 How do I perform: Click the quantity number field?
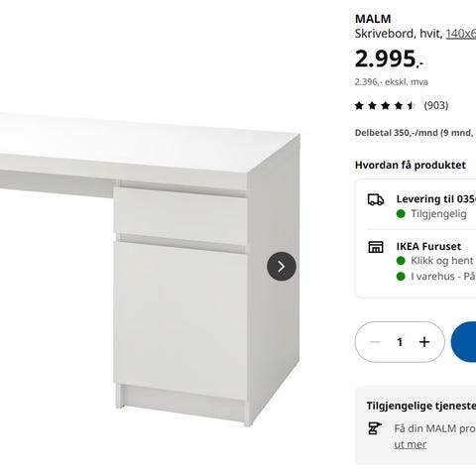(400, 342)
